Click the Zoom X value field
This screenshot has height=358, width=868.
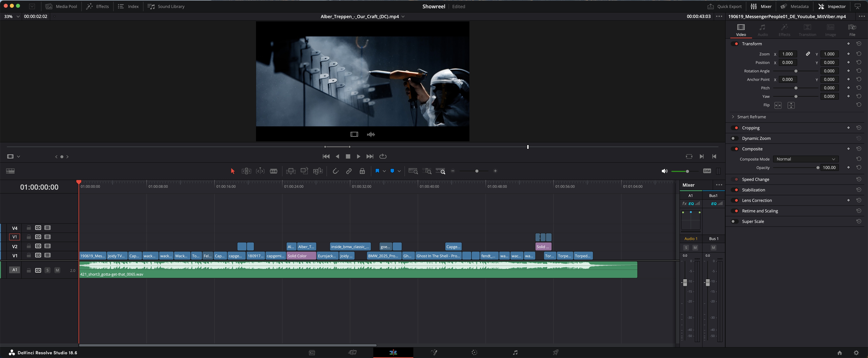click(x=787, y=54)
